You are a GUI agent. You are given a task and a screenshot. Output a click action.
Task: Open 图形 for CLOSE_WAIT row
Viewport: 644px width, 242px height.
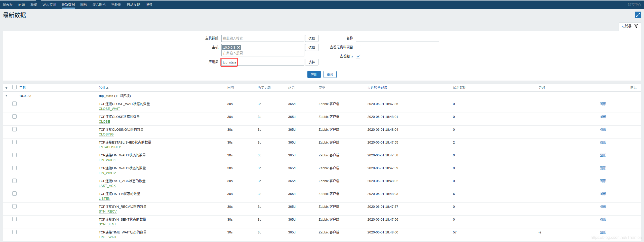click(603, 104)
